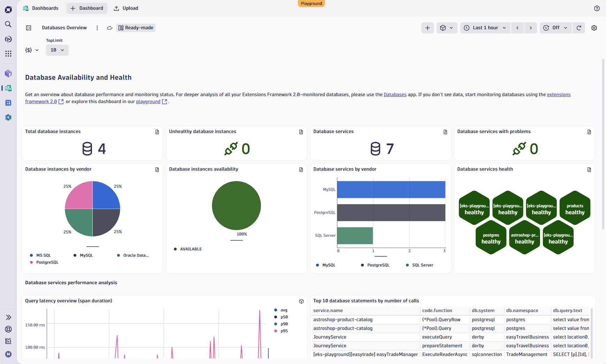Image resolution: width=606 pixels, height=364 pixels.
Task: Open dashboard settings with the gear icon
Action: coord(595,28)
